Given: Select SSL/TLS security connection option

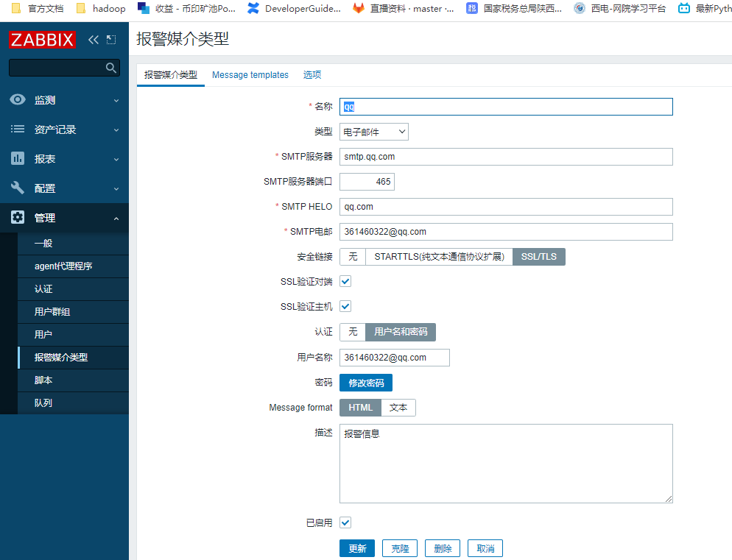Looking at the screenshot, I should (539, 257).
